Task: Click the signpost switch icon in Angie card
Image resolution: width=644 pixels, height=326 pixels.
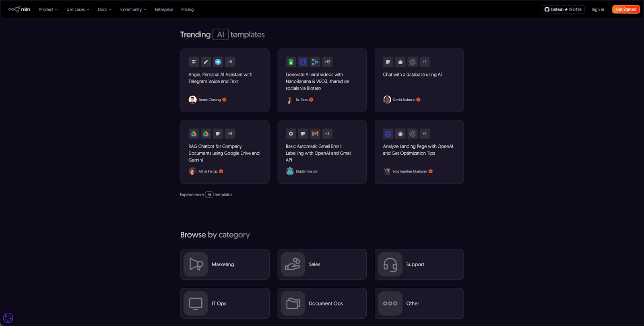Action: point(194,62)
